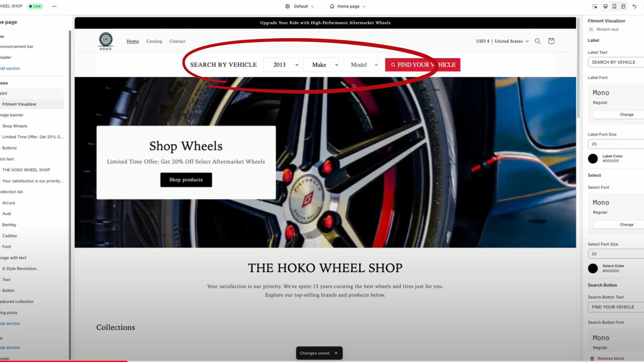This screenshot has width=644, height=362.
Task: Click the Label Text input field
Action: point(616,62)
